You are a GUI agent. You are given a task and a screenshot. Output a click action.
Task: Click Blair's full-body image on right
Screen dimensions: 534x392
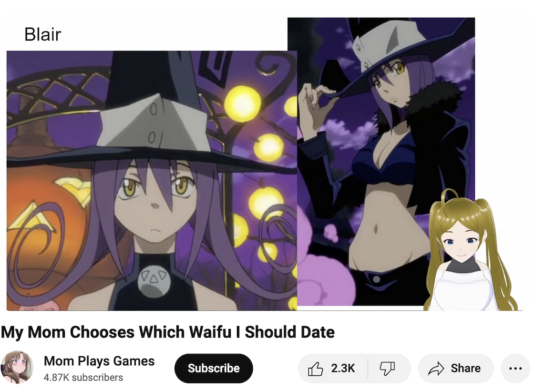click(x=381, y=162)
